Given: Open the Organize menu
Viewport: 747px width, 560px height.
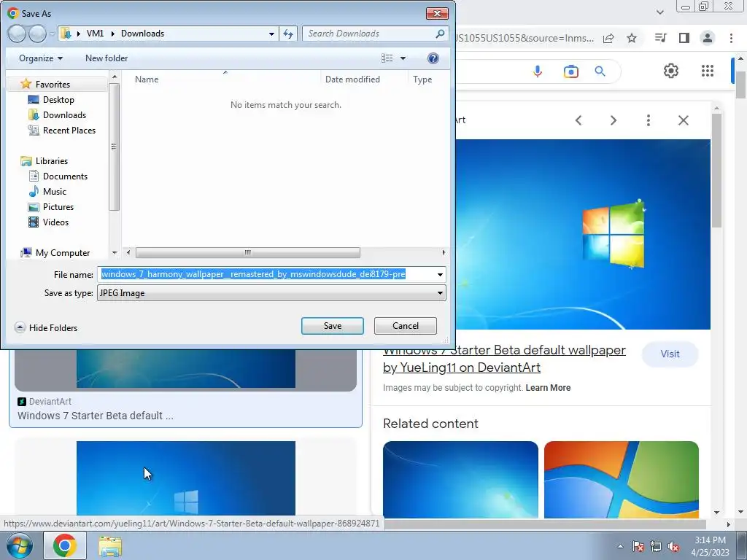Looking at the screenshot, I should click(41, 58).
